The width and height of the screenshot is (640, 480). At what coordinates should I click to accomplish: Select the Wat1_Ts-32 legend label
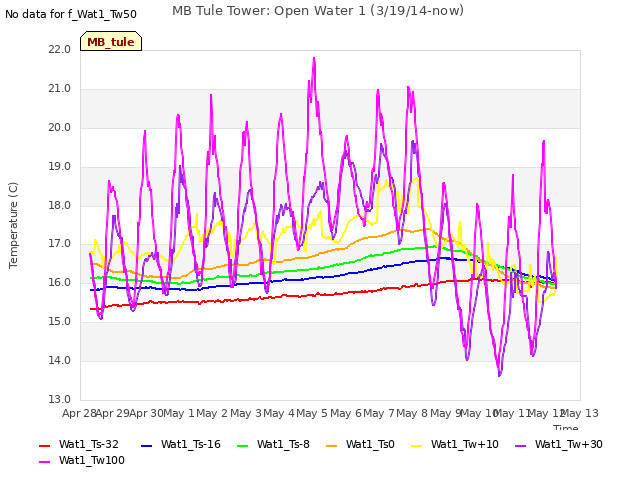pyautogui.click(x=89, y=444)
